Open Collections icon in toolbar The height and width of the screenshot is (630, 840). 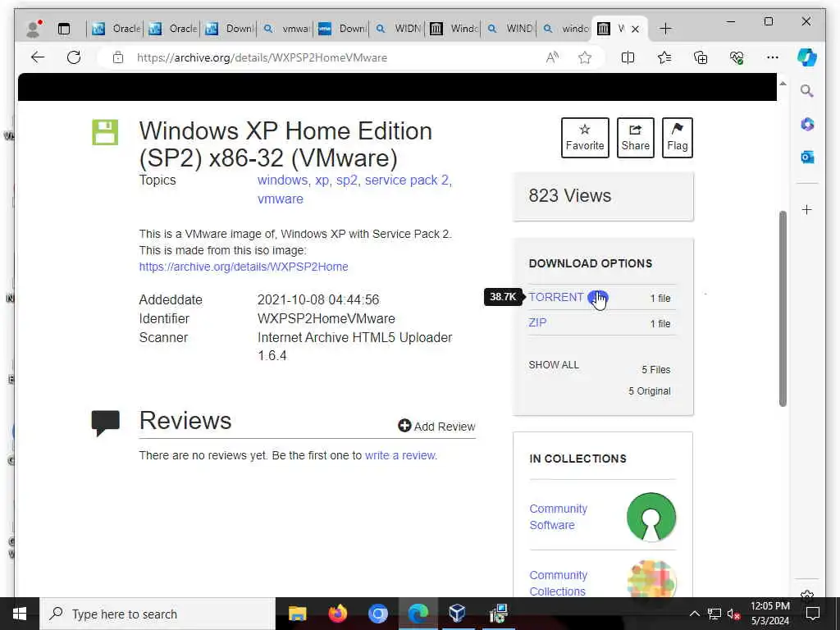pyautogui.click(x=701, y=57)
